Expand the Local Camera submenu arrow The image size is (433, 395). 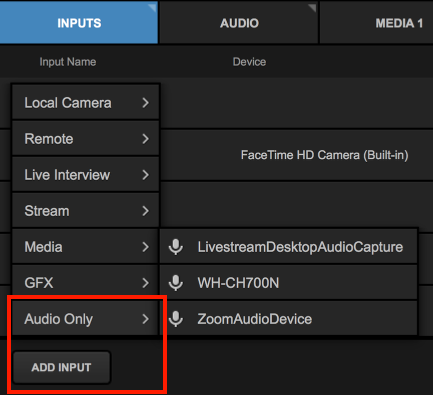point(145,103)
